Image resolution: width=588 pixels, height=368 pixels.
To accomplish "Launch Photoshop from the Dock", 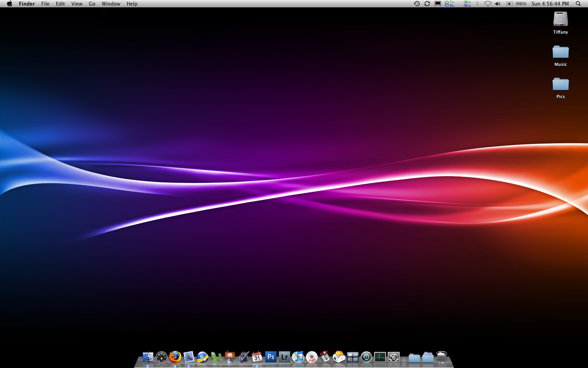I will tap(271, 357).
